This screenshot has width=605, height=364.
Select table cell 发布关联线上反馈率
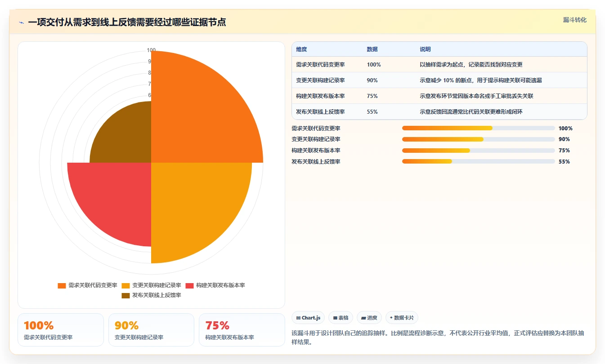[x=320, y=112]
